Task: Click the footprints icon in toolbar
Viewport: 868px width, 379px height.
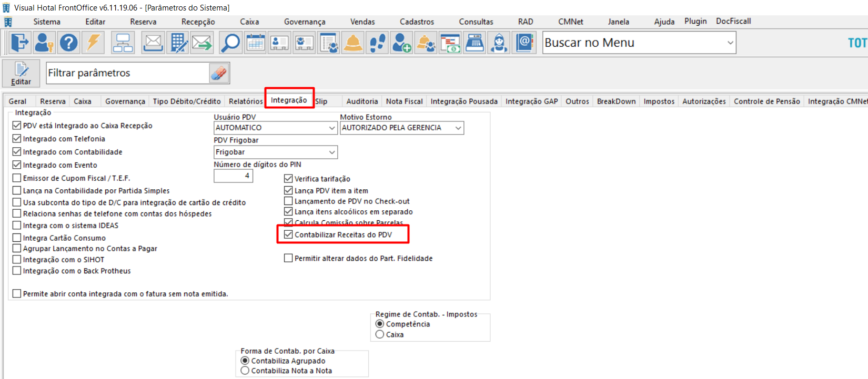Action: pos(377,43)
